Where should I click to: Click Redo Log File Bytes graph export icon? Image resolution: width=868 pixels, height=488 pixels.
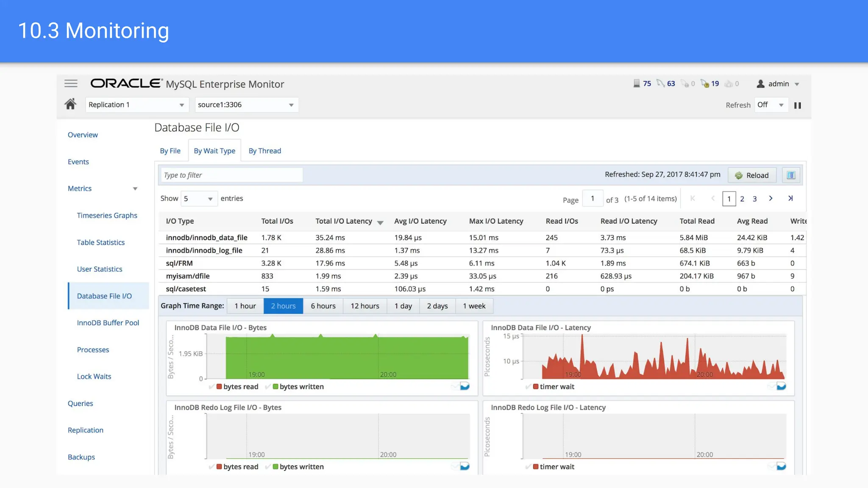pyautogui.click(x=465, y=466)
